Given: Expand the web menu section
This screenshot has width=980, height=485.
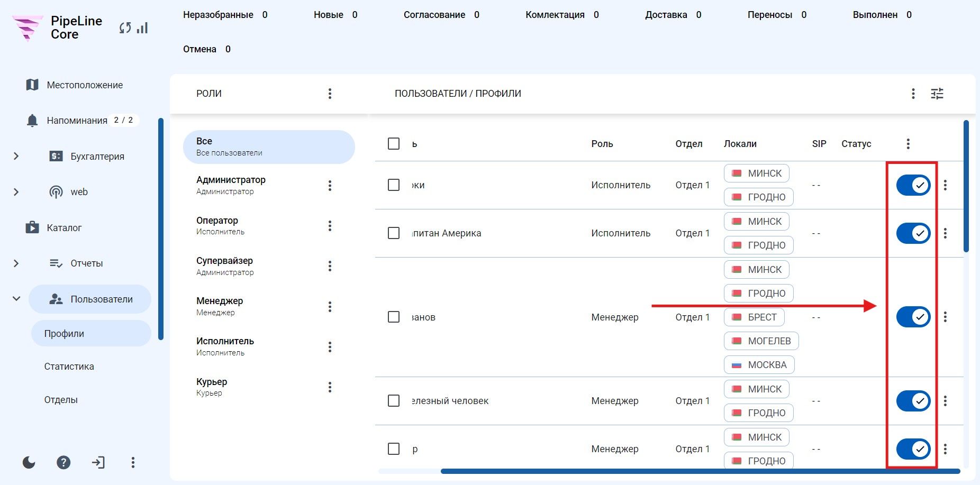Looking at the screenshot, I should [x=16, y=192].
